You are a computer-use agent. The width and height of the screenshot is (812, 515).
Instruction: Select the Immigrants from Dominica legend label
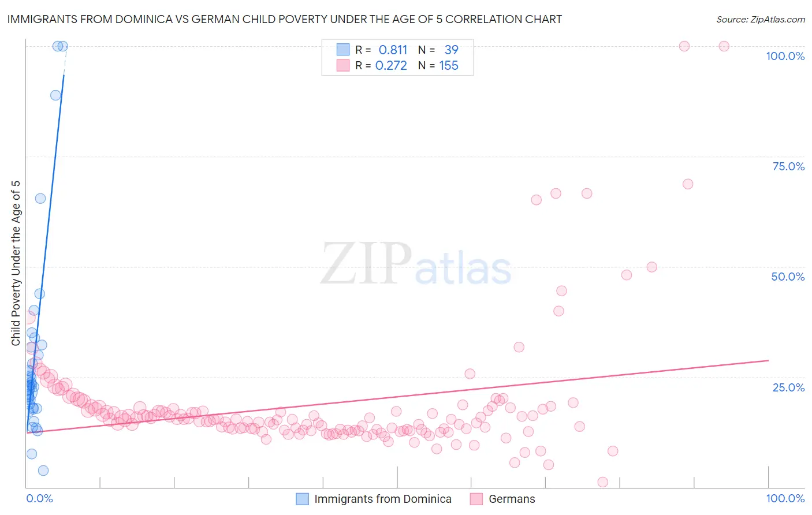383,499
